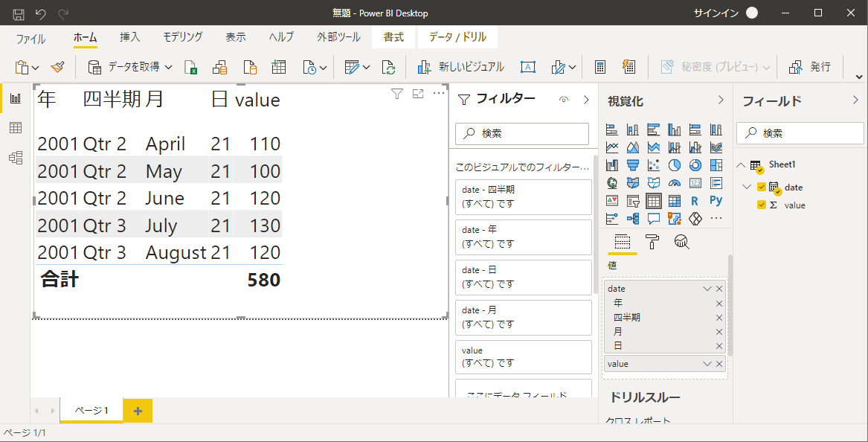The height and width of the screenshot is (442, 868).
Task: Open focus mode on the table visual
Action: 418,95
